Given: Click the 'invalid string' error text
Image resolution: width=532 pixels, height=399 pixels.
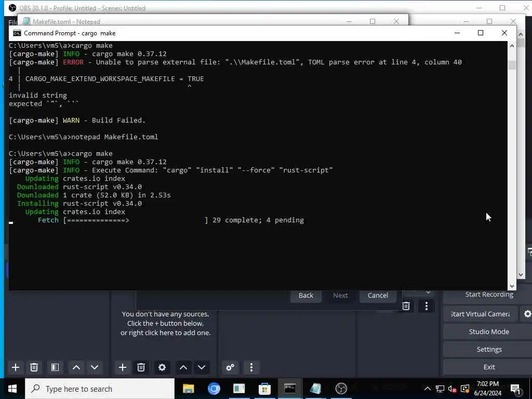Looking at the screenshot, I should click(x=38, y=96).
